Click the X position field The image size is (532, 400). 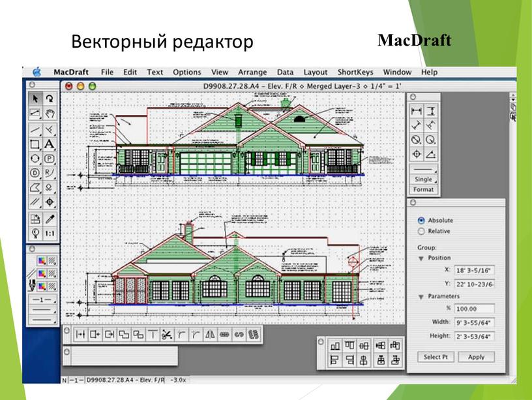tap(475, 271)
